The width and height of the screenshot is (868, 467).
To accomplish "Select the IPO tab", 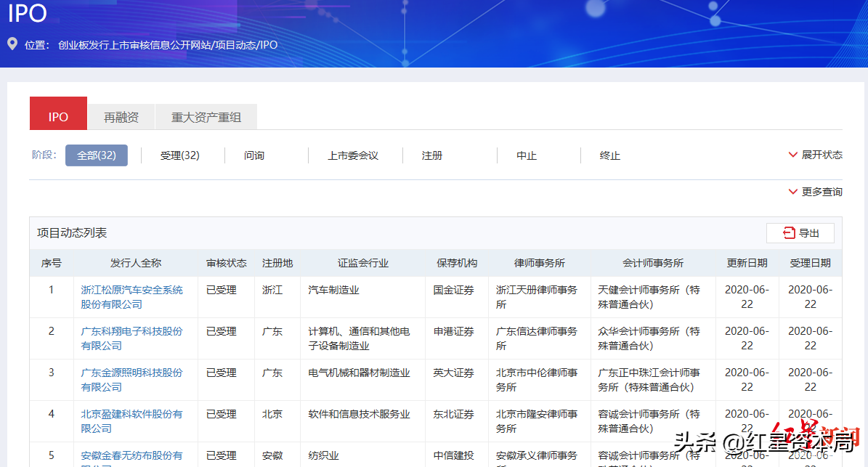I will click(58, 117).
